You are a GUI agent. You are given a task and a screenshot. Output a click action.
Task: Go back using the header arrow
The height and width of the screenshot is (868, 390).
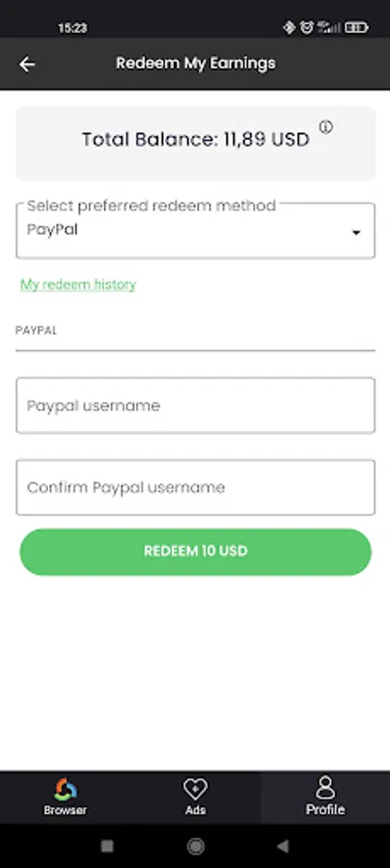27,65
